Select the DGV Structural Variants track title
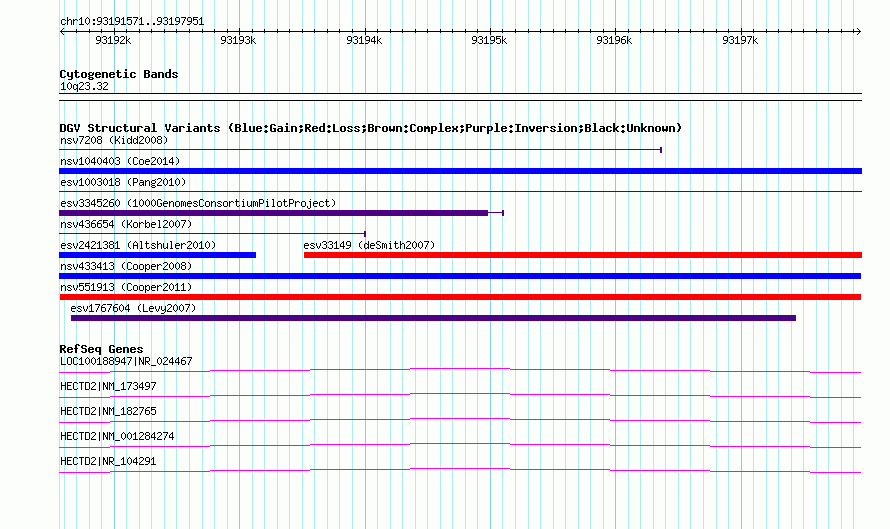The height and width of the screenshot is (529, 890). click(x=370, y=128)
